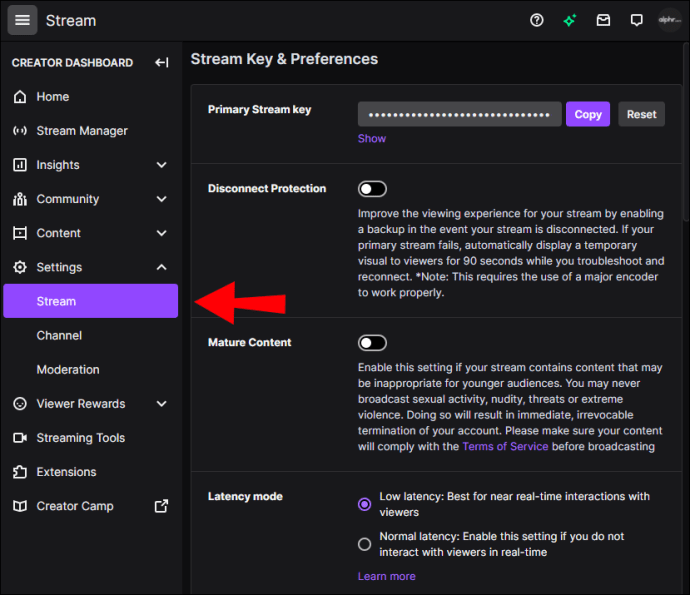Open Moderation settings item
The height and width of the screenshot is (595, 690).
pos(68,370)
